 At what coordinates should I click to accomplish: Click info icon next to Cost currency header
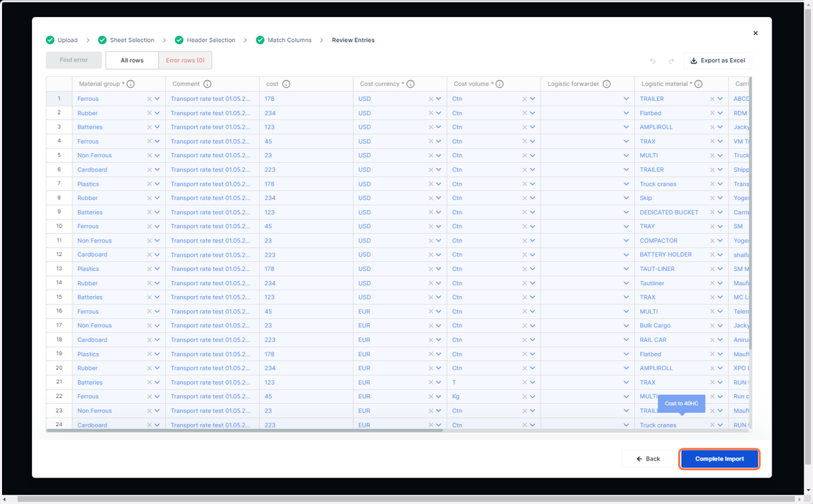411,84
